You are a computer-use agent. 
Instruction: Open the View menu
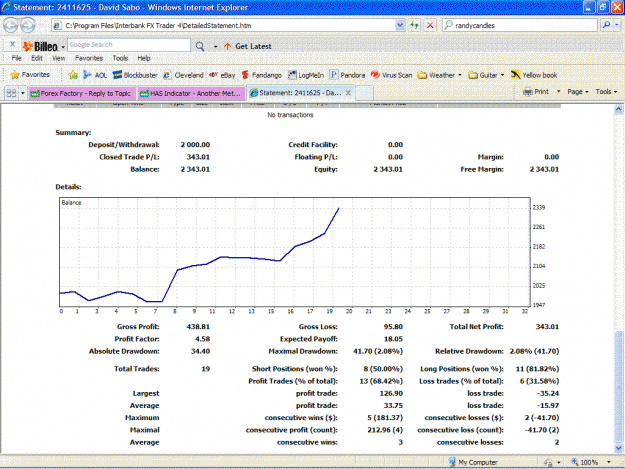coord(58,58)
